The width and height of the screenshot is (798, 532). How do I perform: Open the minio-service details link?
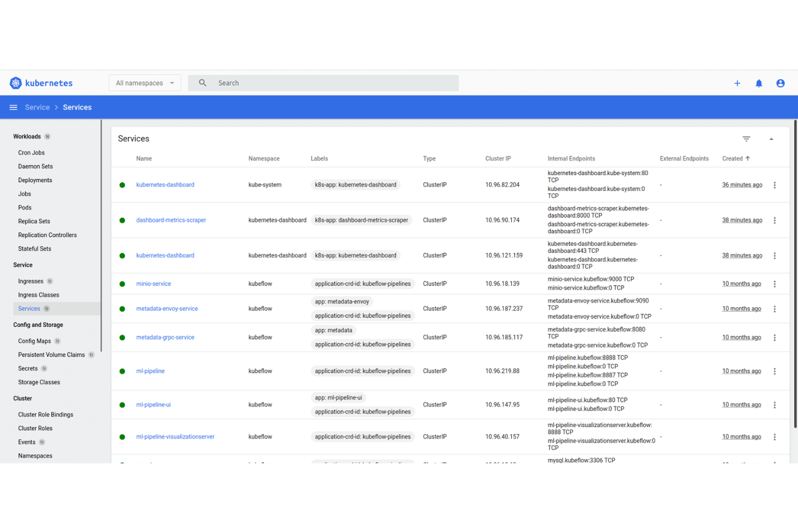153,284
